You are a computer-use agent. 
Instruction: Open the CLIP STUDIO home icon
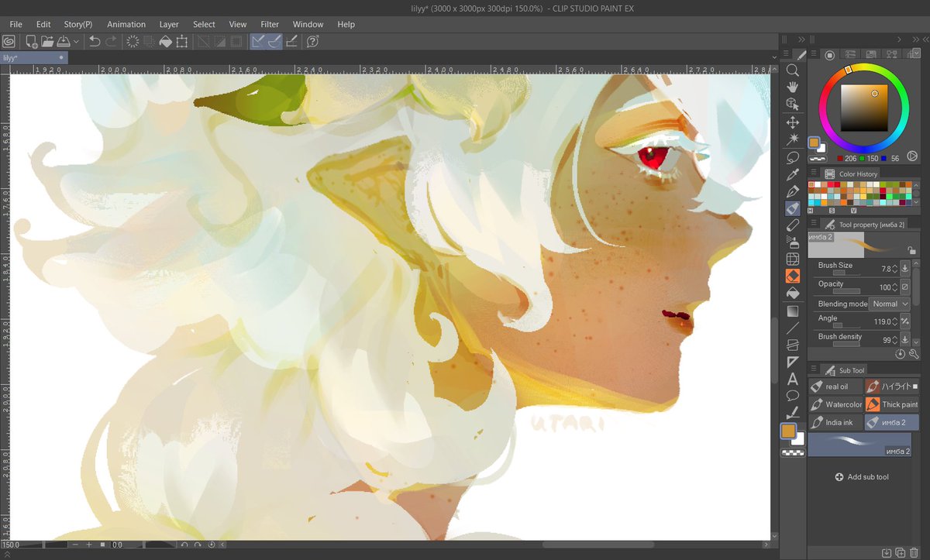point(9,41)
